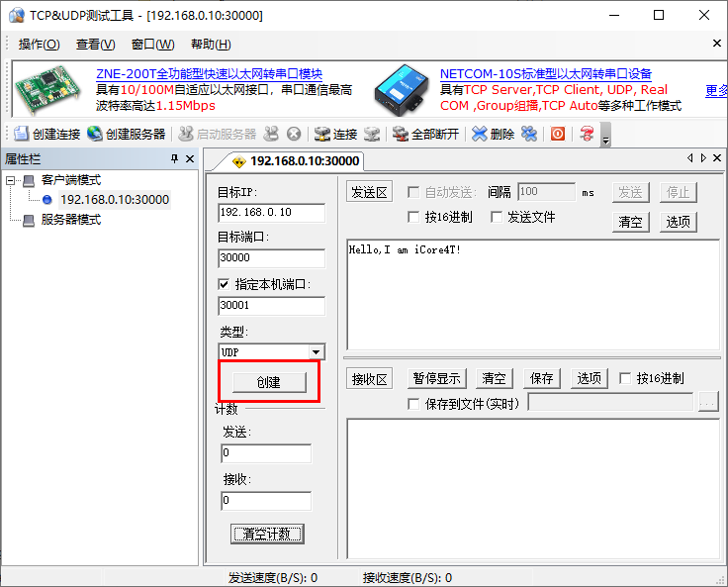Click the 连接 toolbar icon

[x=322, y=134]
